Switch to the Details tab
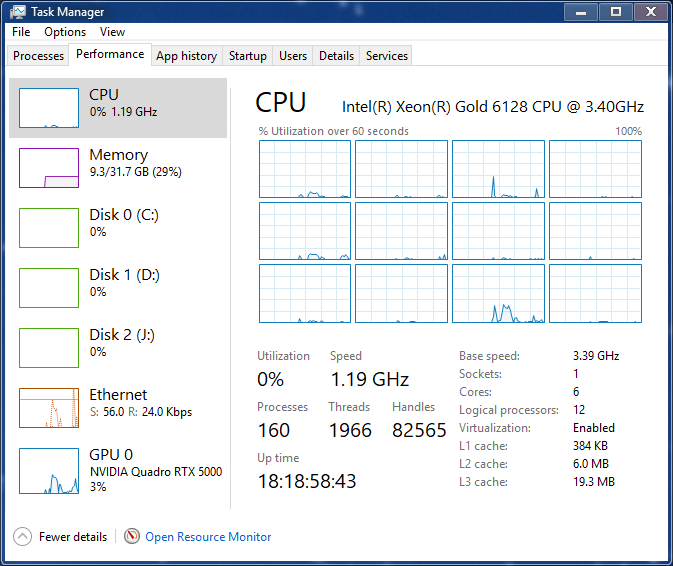This screenshot has height=566, width=673. [x=336, y=56]
